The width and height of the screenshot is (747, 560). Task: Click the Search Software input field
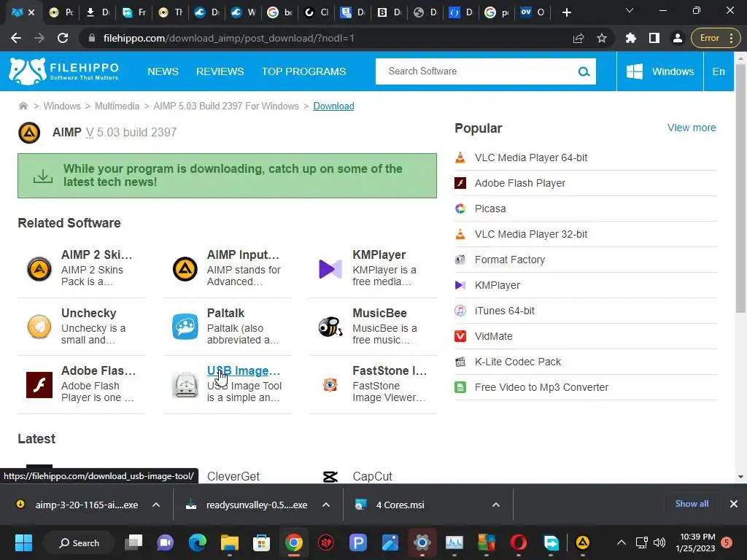click(x=476, y=71)
